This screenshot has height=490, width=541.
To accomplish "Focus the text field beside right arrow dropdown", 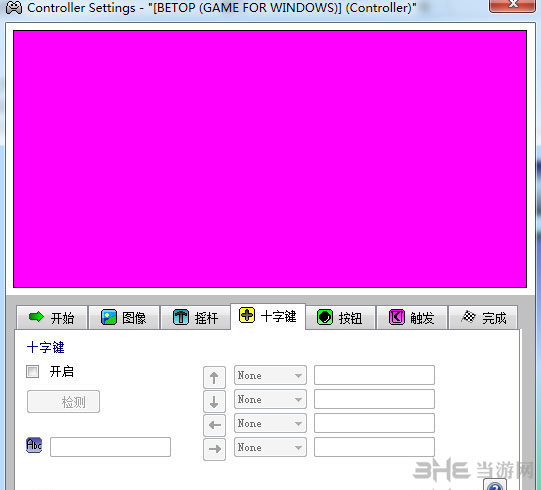I will [x=374, y=448].
